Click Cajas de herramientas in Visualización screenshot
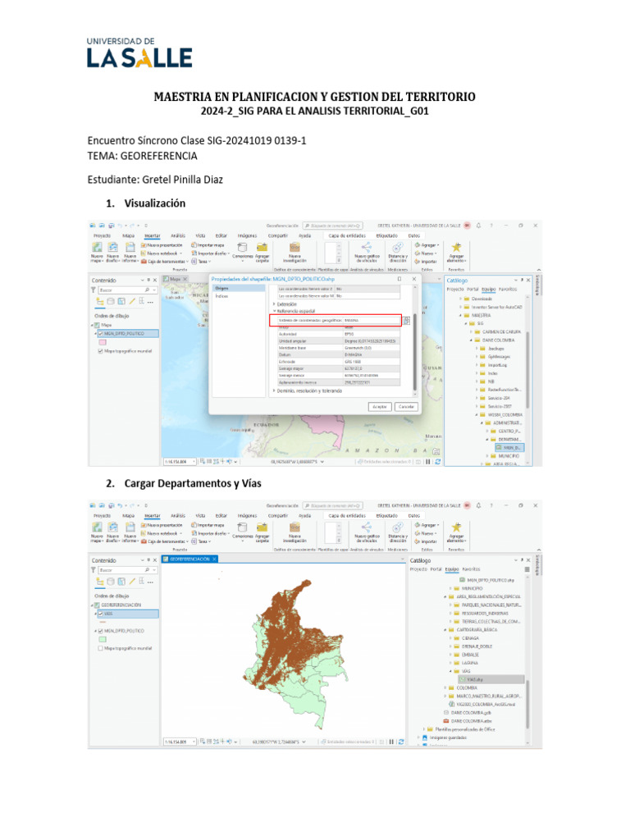This screenshot has height=840, width=630. [x=164, y=262]
